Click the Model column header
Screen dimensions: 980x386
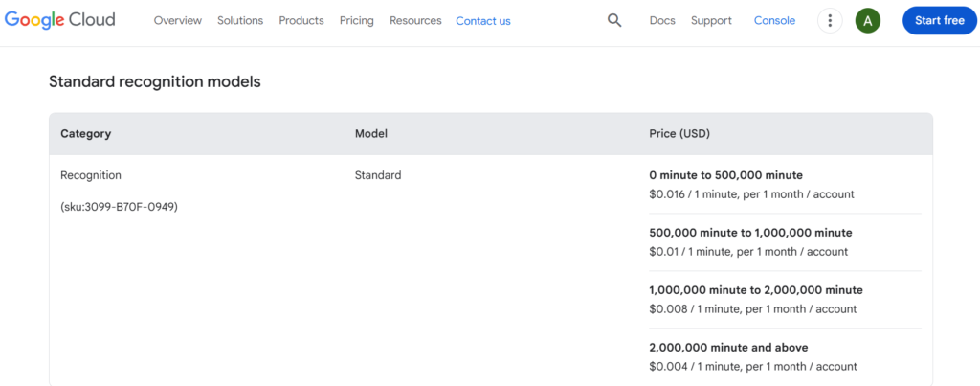click(x=371, y=134)
